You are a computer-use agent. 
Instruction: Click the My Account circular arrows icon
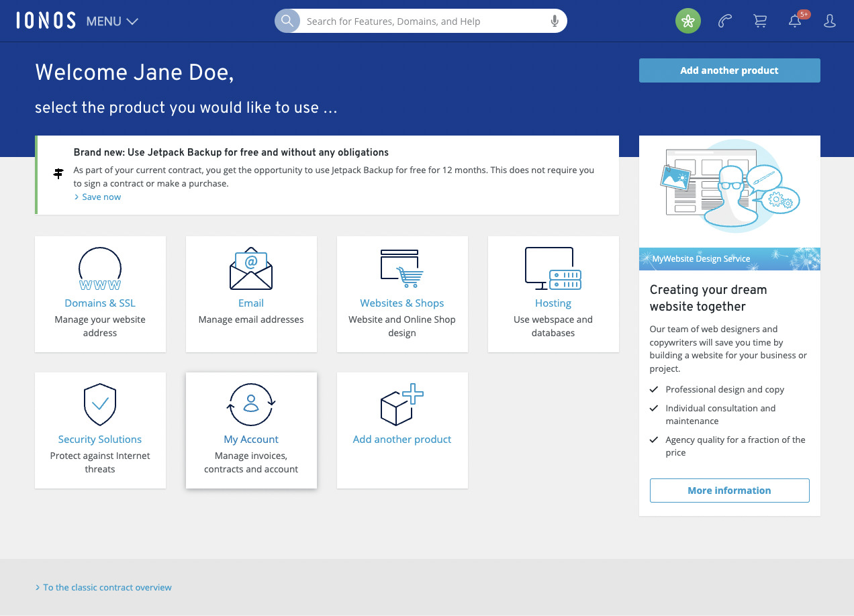(250, 404)
